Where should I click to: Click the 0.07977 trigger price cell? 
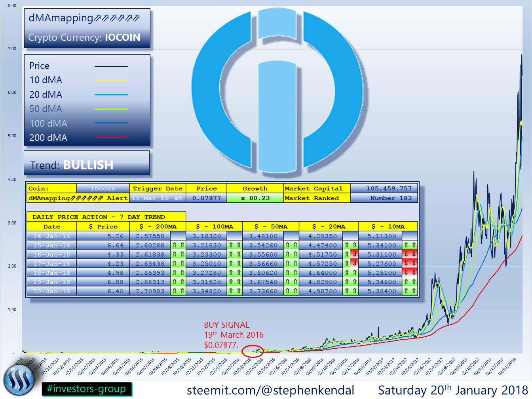(x=206, y=198)
